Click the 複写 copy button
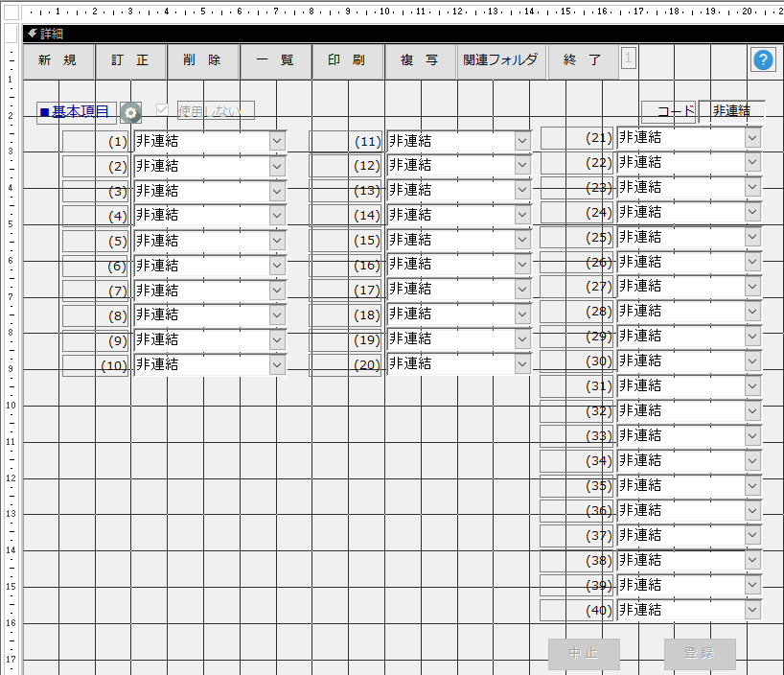The width and height of the screenshot is (784, 675). coord(420,60)
